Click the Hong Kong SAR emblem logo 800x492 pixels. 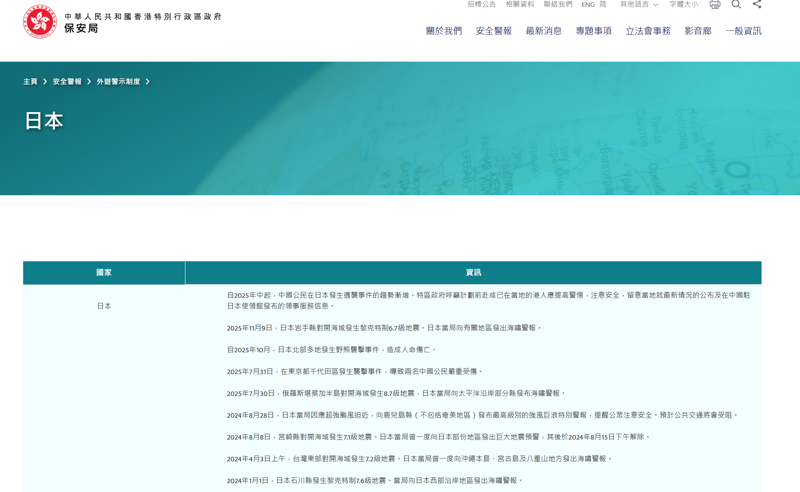click(40, 22)
